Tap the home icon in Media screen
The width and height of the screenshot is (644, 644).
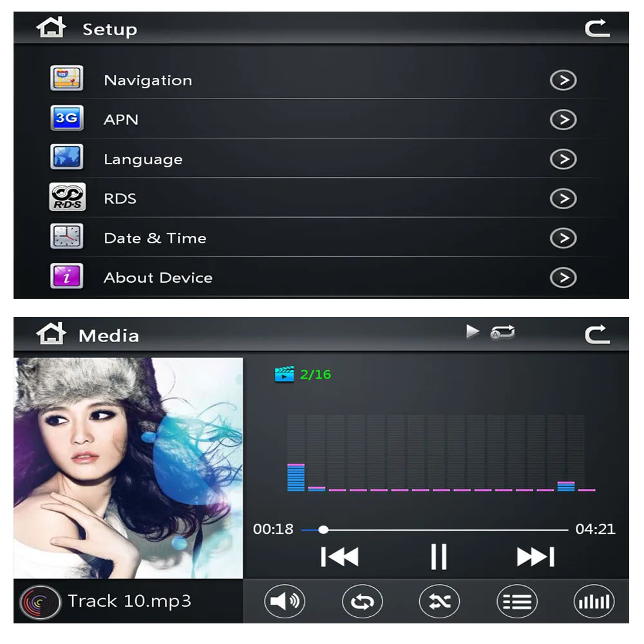point(51,334)
